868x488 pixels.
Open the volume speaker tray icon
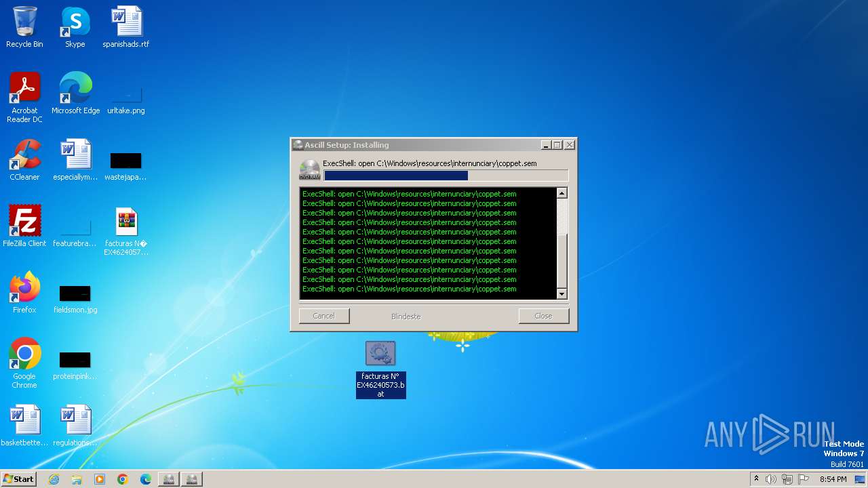pos(771,479)
